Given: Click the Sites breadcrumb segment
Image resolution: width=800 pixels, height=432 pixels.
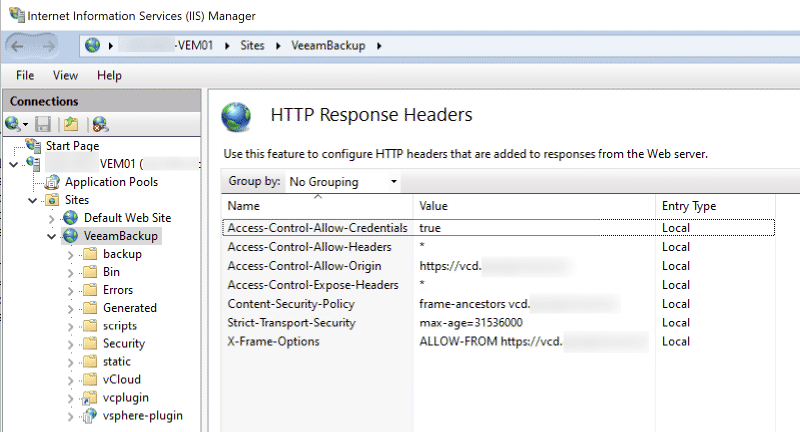Looking at the screenshot, I should (253, 45).
